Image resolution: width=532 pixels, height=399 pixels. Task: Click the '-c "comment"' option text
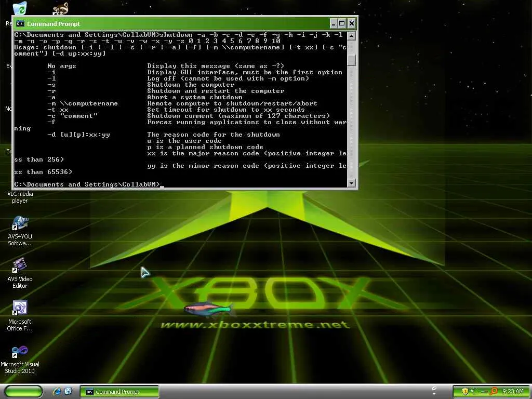coord(72,116)
